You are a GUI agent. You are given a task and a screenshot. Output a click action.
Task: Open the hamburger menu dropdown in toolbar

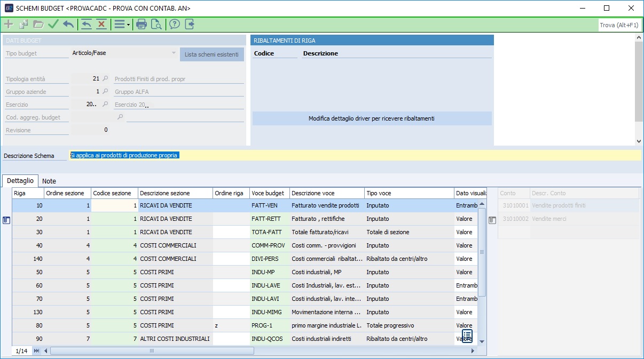(x=122, y=24)
